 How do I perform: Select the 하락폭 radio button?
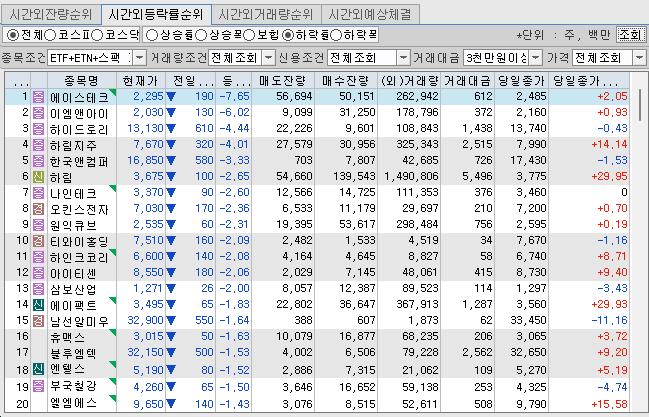tap(336, 35)
